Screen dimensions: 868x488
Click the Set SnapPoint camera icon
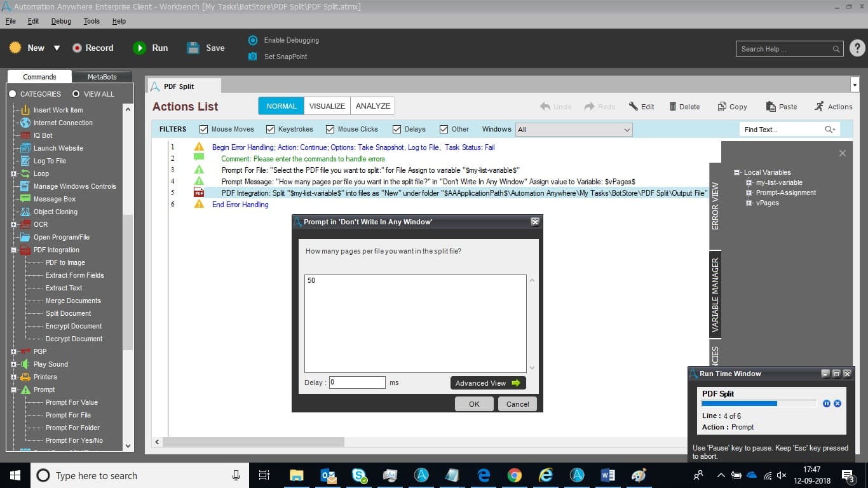click(x=252, y=57)
